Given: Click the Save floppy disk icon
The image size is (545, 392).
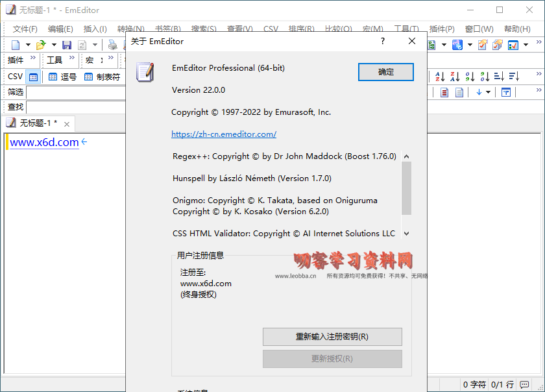Looking at the screenshot, I should pos(67,45).
